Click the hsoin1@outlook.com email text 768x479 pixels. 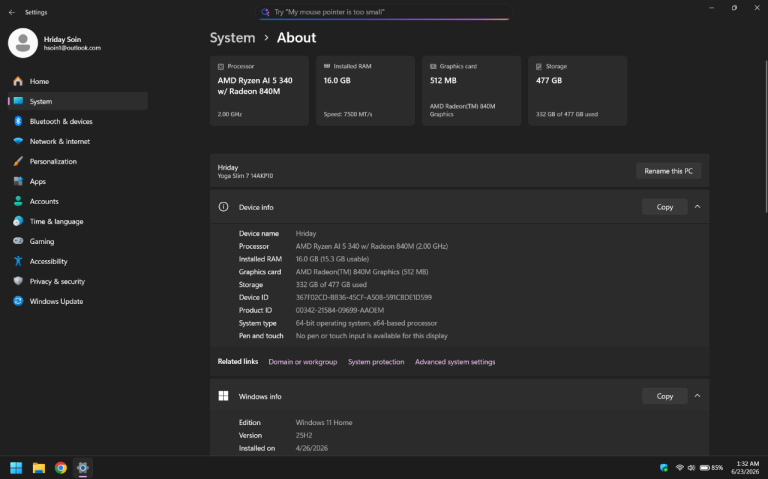point(72,48)
